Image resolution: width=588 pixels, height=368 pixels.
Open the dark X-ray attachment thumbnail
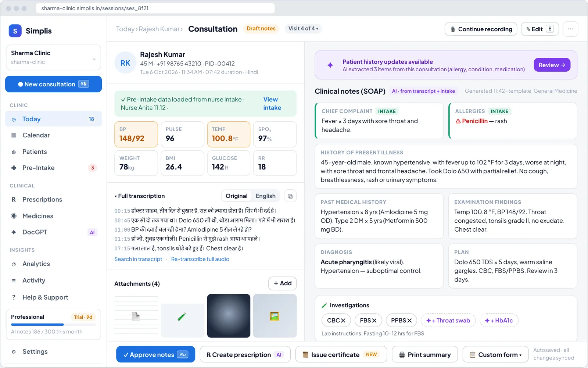tap(229, 316)
